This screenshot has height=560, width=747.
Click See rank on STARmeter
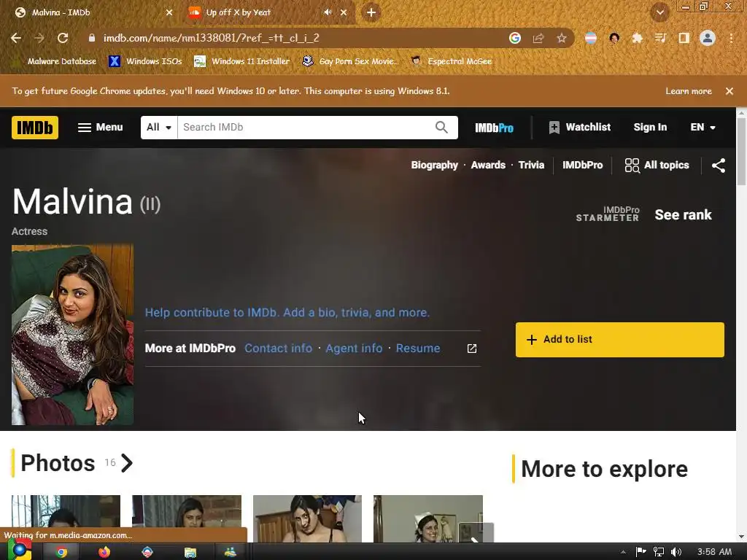tap(683, 215)
